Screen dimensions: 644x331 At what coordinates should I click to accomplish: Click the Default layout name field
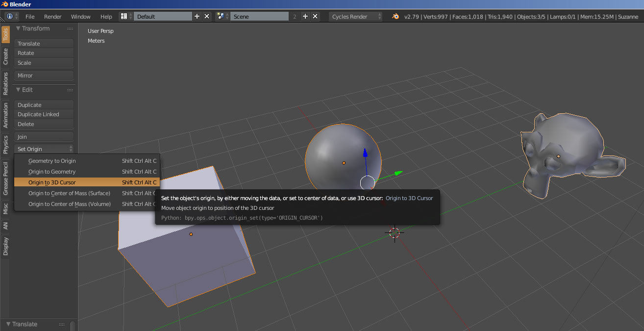(163, 16)
